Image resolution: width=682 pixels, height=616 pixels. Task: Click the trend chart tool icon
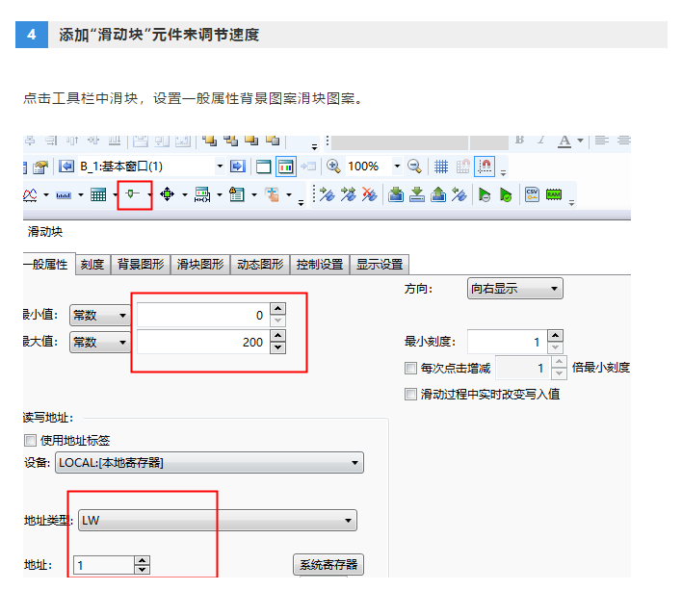[30, 194]
